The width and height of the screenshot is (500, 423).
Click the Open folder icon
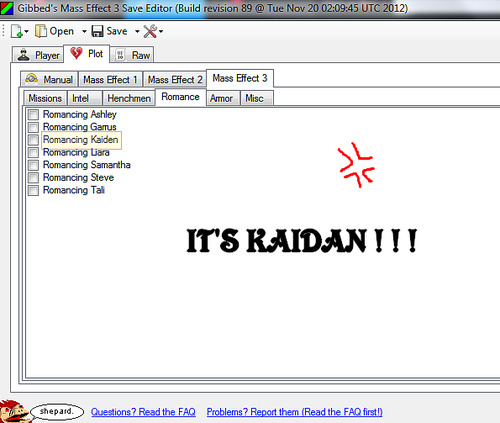pos(41,31)
